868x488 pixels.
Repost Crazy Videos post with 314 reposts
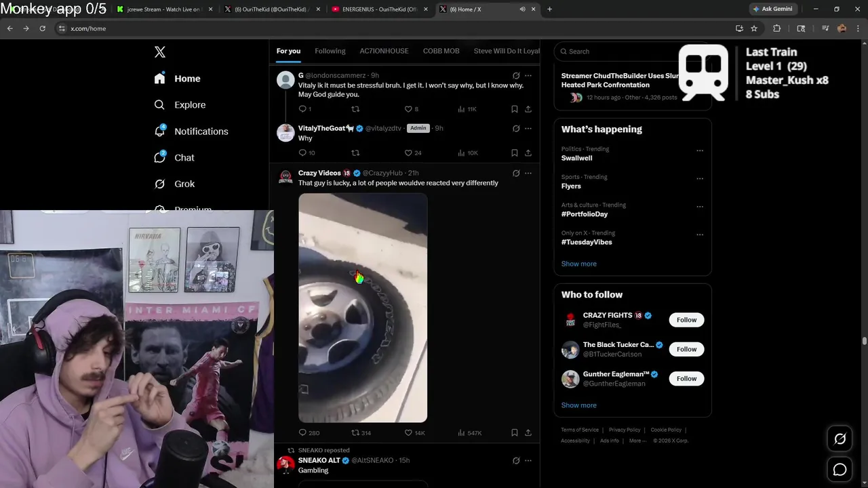coord(355,432)
